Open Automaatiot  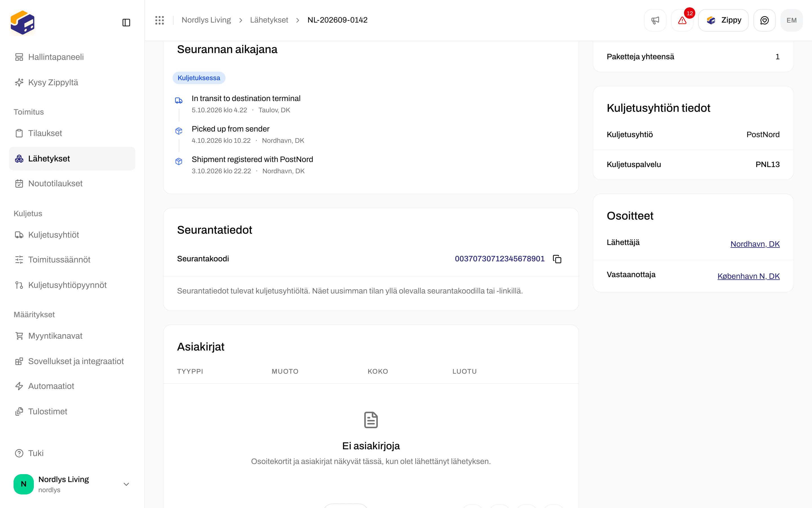(72, 386)
